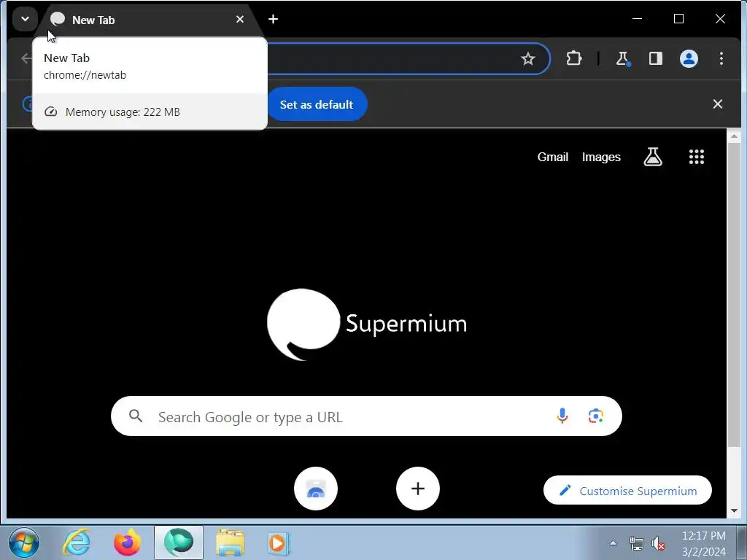Viewport: 747px width, 560px height.
Task: Show hidden tray icons arrow
Action: 613,542
